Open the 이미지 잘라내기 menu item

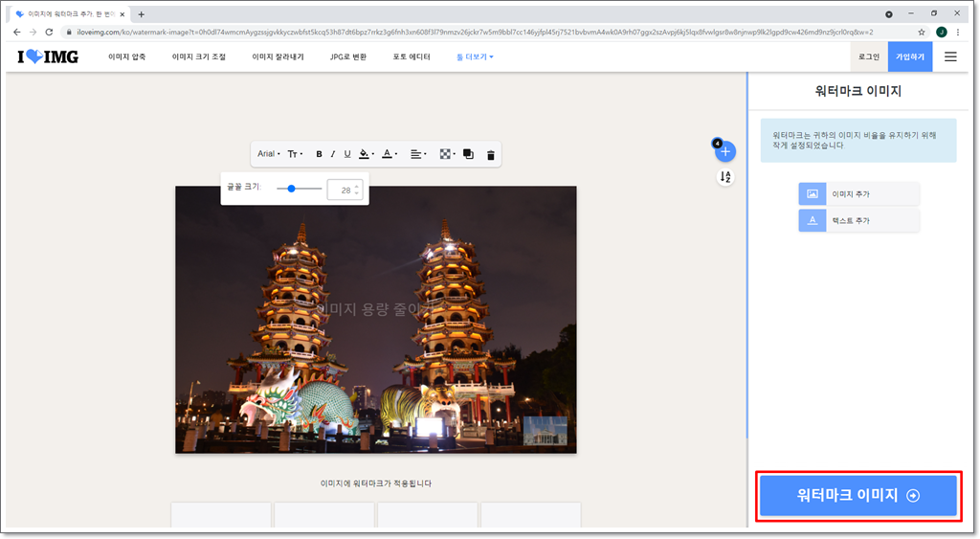(278, 56)
